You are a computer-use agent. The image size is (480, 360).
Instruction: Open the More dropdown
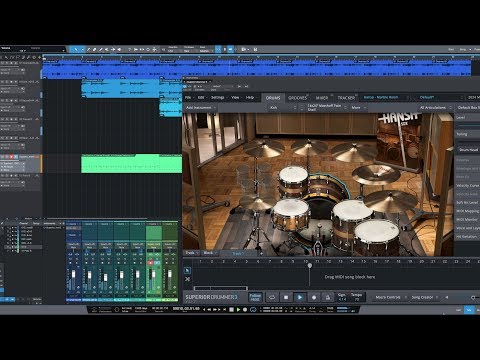(358, 108)
